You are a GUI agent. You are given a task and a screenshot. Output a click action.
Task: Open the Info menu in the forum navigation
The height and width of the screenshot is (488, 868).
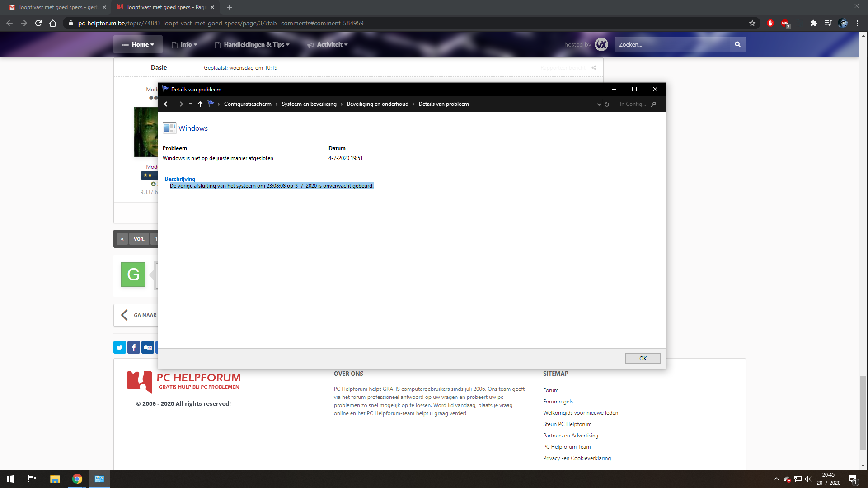(x=184, y=44)
